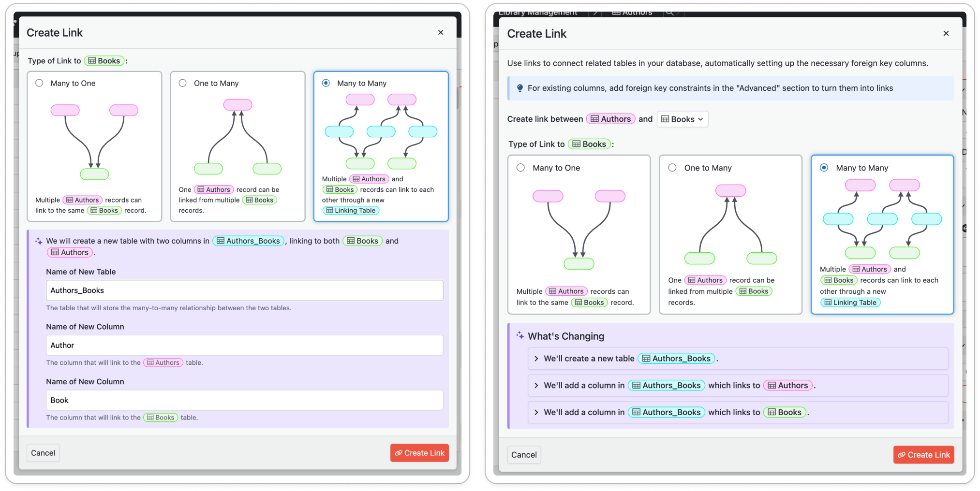
Task: Open the Books table dropdown
Action: 682,119
